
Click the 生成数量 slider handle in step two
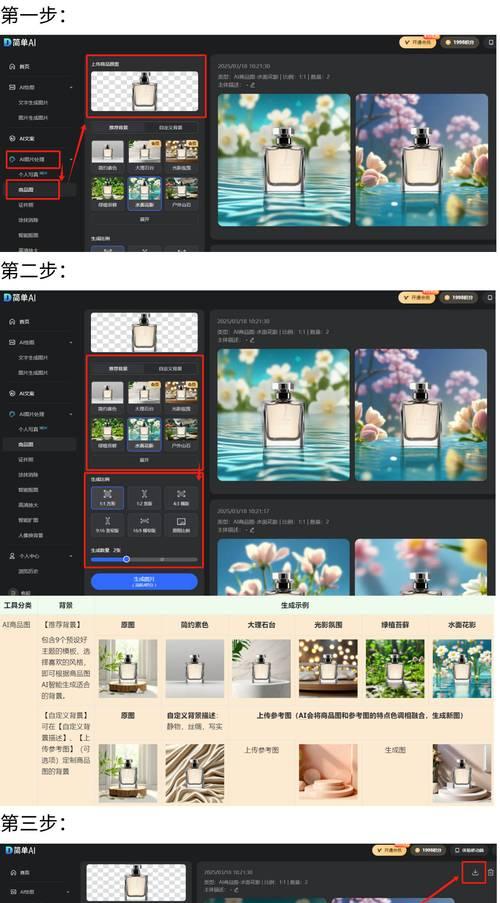click(126, 559)
